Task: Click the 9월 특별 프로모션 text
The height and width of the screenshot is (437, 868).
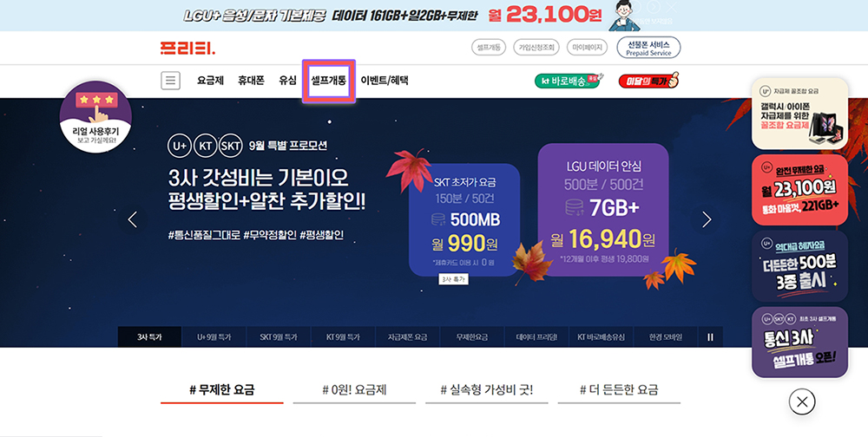Action: [288, 146]
